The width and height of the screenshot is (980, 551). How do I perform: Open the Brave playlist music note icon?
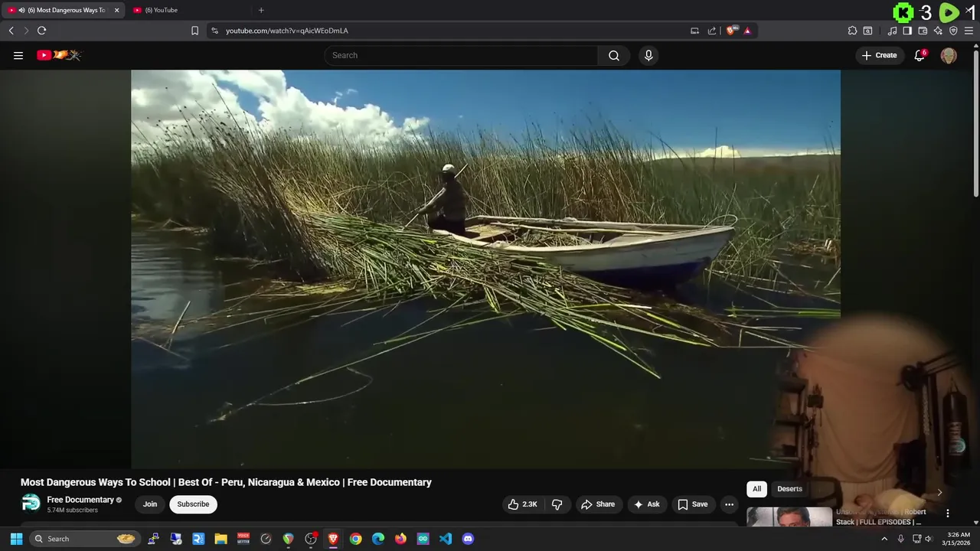coord(892,31)
